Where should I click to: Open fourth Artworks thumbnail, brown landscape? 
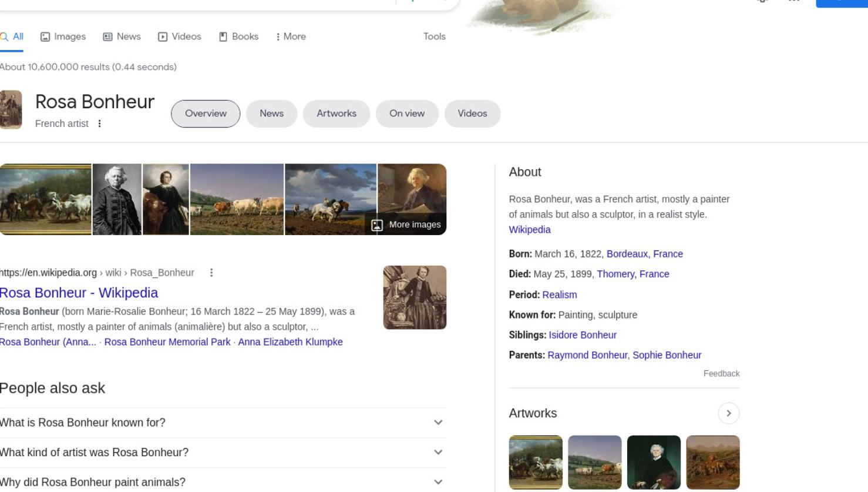pyautogui.click(x=713, y=463)
